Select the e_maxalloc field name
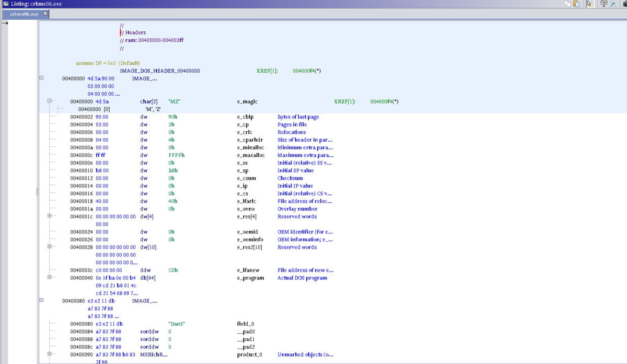The height and width of the screenshot is (364, 627). [x=251, y=155]
